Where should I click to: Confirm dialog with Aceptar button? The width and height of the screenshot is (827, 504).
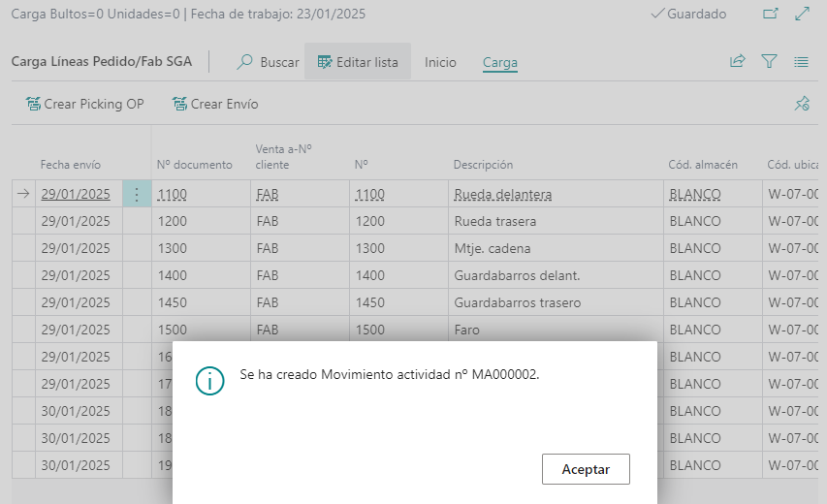tap(586, 469)
